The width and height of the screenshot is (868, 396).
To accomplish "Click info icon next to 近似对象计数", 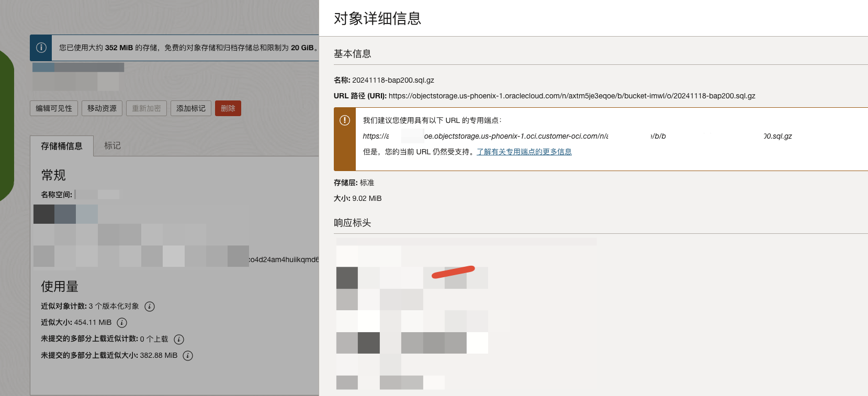I will [150, 307].
